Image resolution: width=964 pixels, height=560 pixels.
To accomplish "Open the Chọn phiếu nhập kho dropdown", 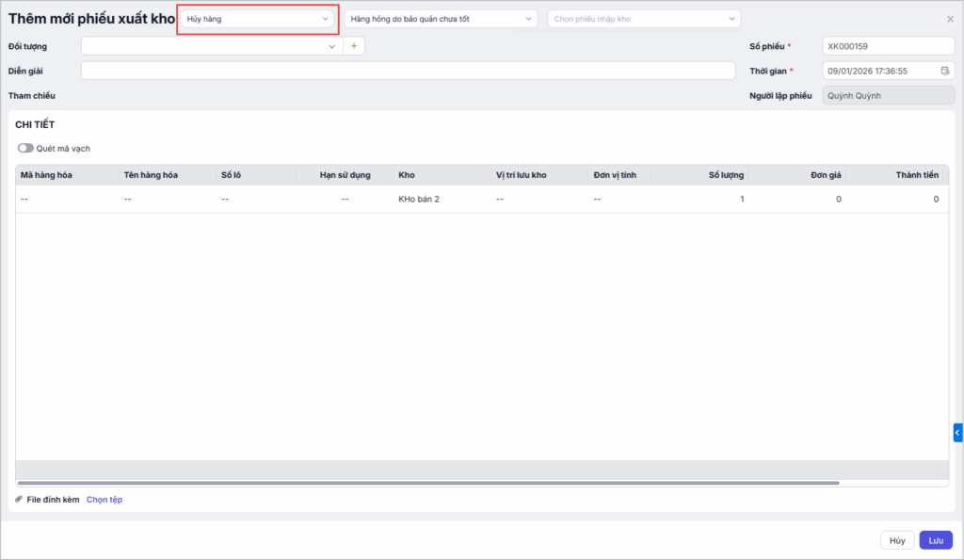I will 644,19.
